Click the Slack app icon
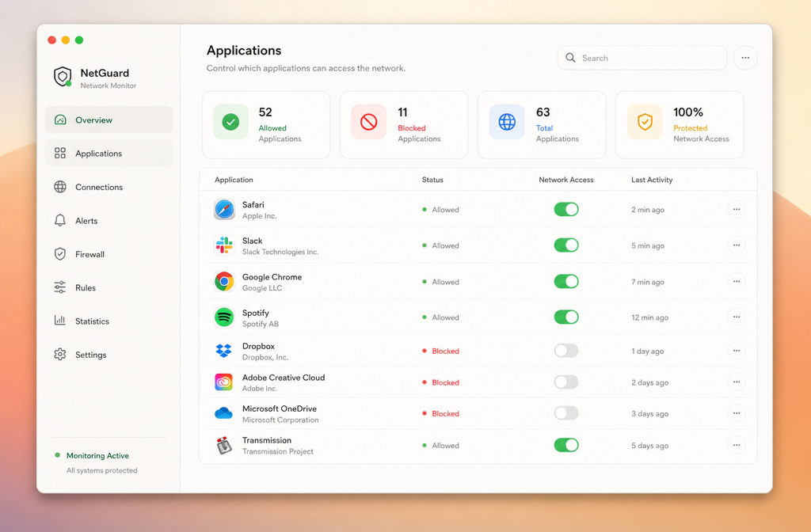The width and height of the screenshot is (811, 532). [x=224, y=245]
